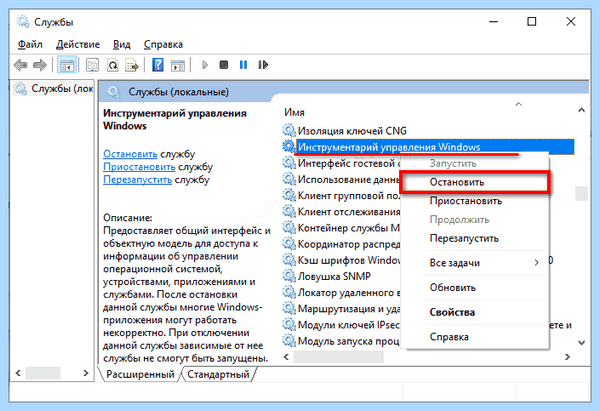Click the tree pane horizontal scrollbar thumb
Screen dimensions: 600x411
[43, 373]
